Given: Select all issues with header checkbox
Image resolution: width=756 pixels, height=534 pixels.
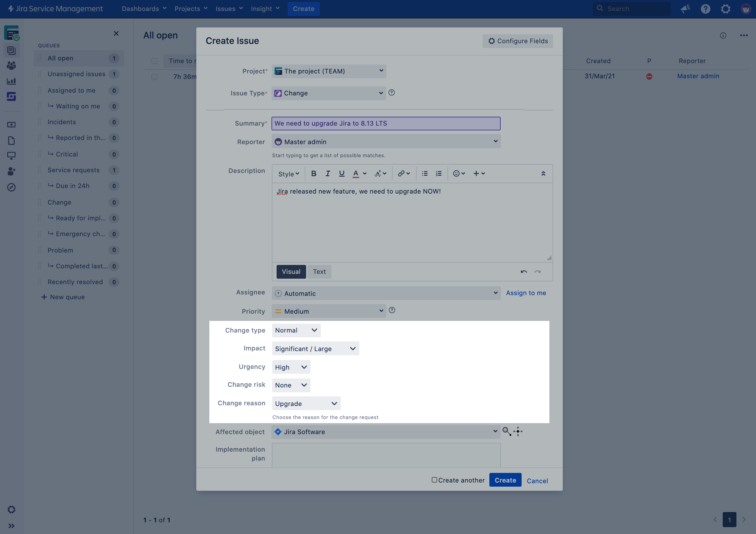Looking at the screenshot, I should [x=154, y=61].
